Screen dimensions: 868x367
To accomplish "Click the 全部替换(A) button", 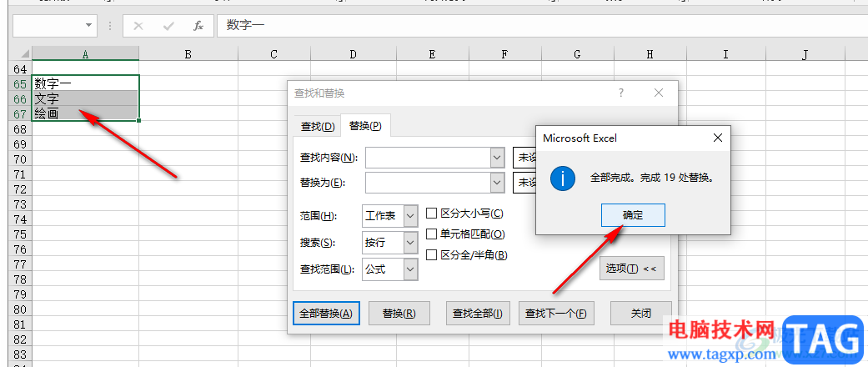I will [x=326, y=314].
